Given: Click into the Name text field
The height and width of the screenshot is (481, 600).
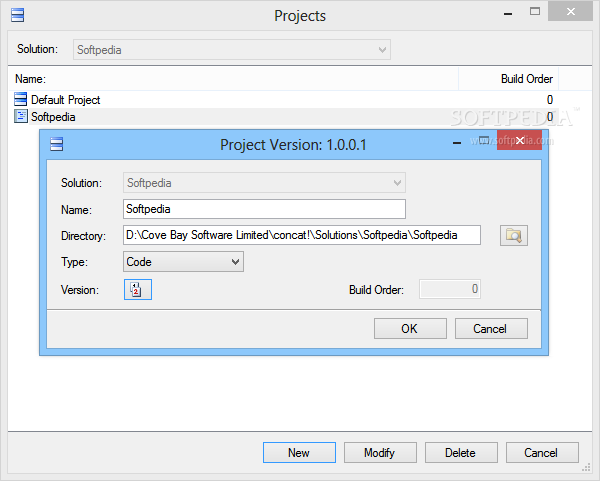Looking at the screenshot, I should click(264, 209).
